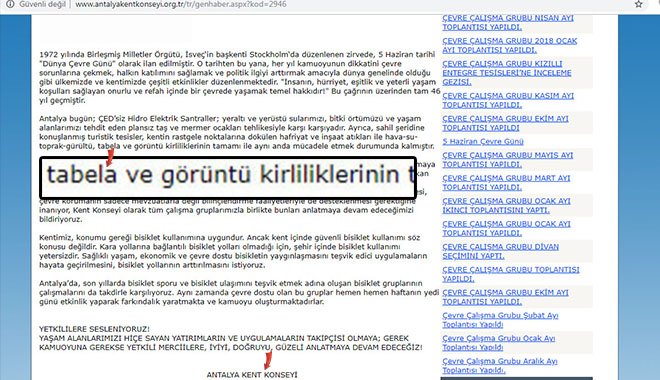The height and width of the screenshot is (380, 660).
Task: Bookmark this page with the star icon
Action: point(639,4)
